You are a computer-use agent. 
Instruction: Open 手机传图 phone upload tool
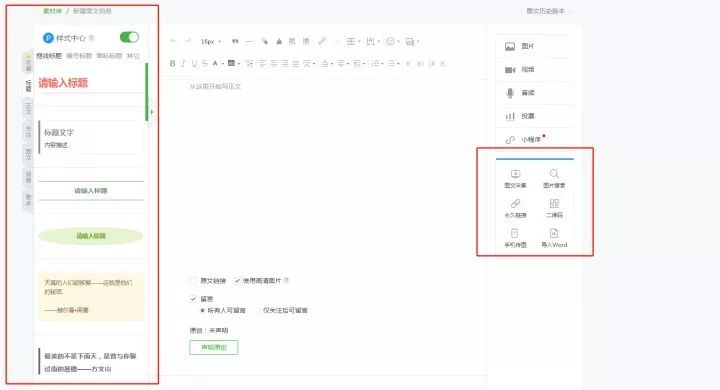point(515,238)
